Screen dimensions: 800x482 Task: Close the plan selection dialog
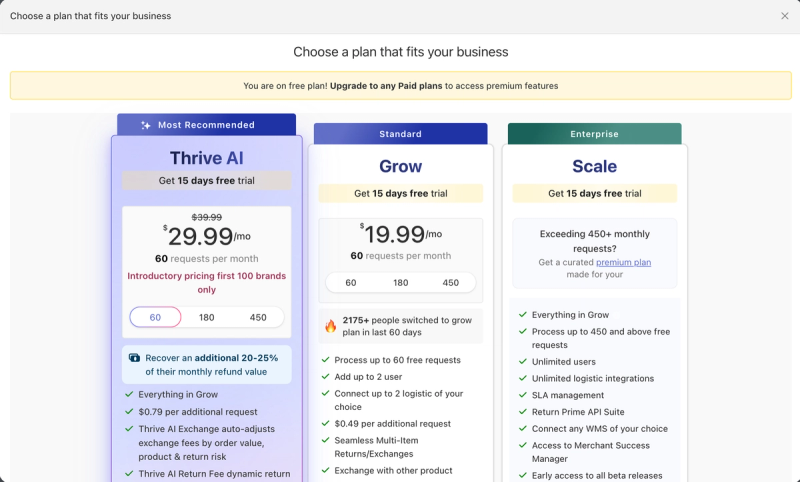pos(784,16)
